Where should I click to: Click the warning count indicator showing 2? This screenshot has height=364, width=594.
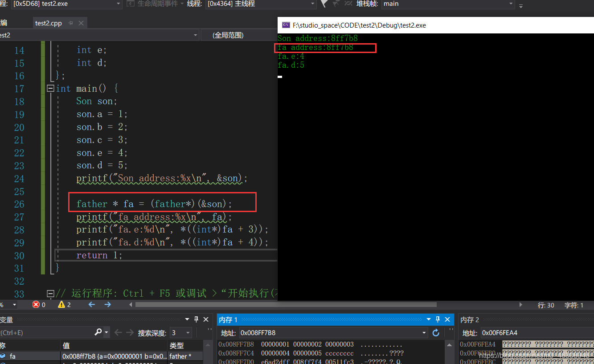coord(64,305)
